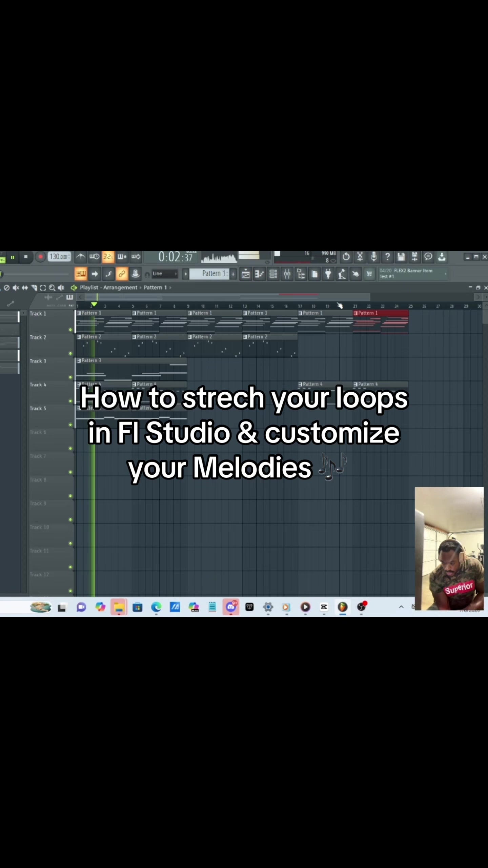Click the red record button
488x868 pixels.
pyautogui.click(x=40, y=257)
